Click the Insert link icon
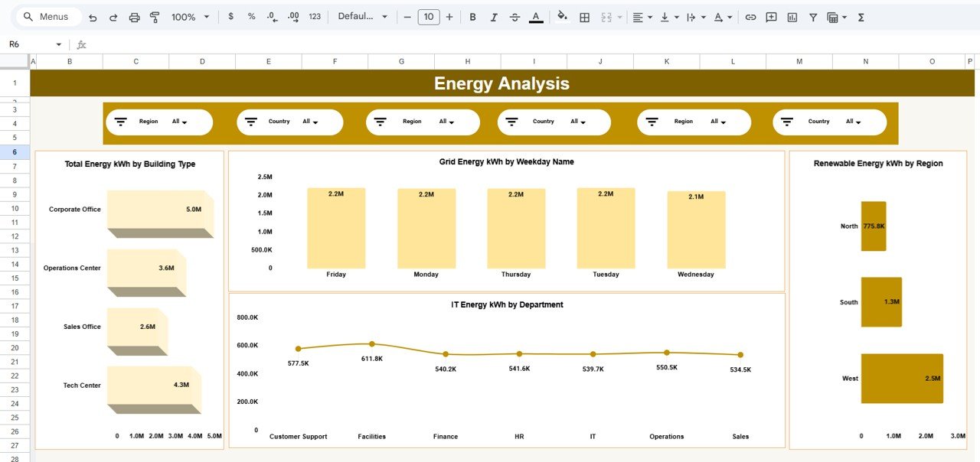 coord(751,16)
